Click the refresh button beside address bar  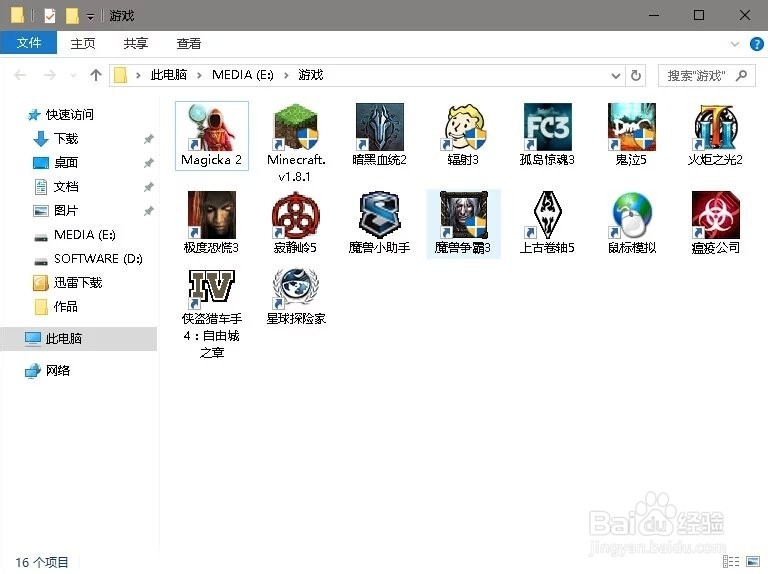click(636, 75)
